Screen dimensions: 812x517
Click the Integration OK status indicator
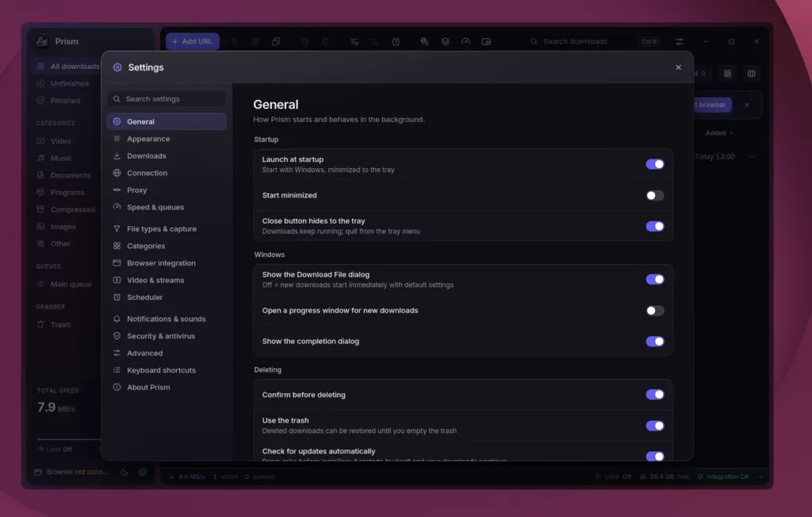(x=723, y=477)
